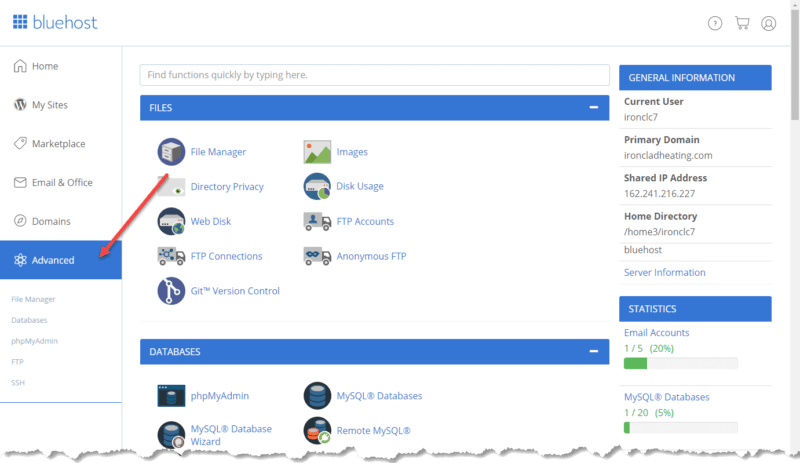Image resolution: width=800 pixels, height=463 pixels.
Task: Open SSH under the Advanced submenu
Action: pyautogui.click(x=17, y=382)
